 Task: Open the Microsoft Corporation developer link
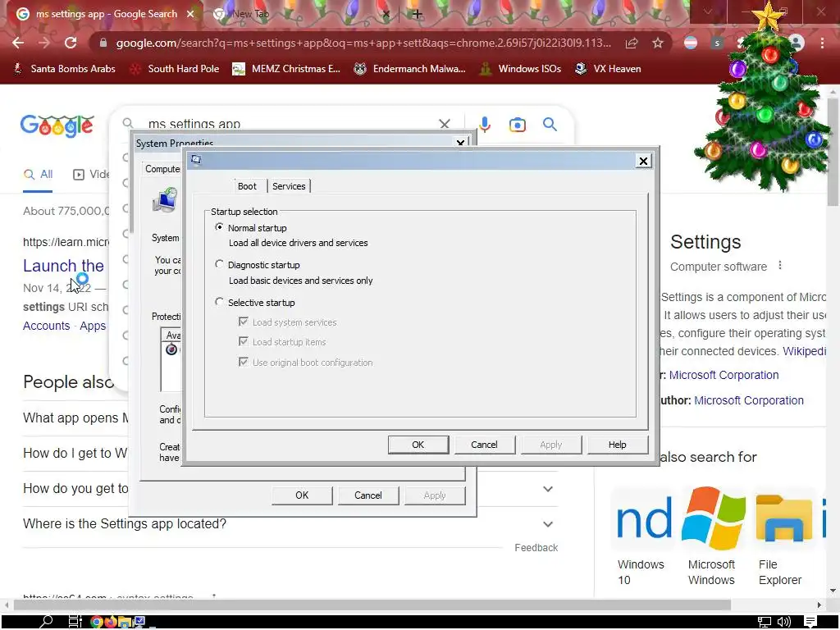pos(724,375)
